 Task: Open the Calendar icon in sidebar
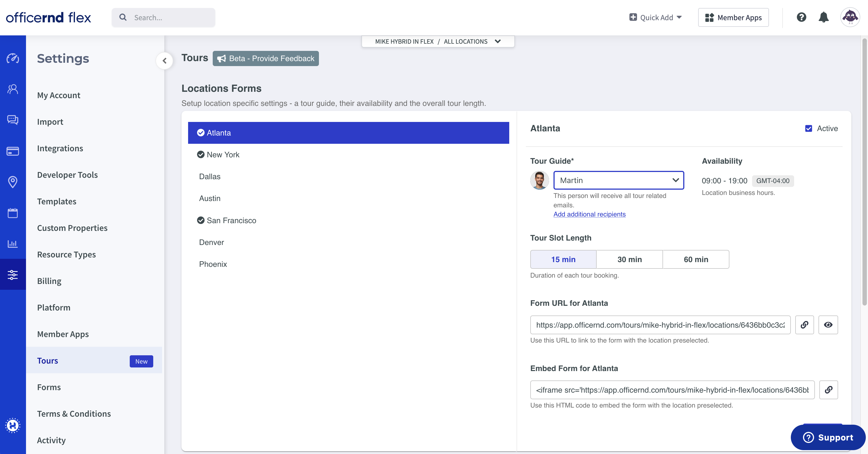13,213
